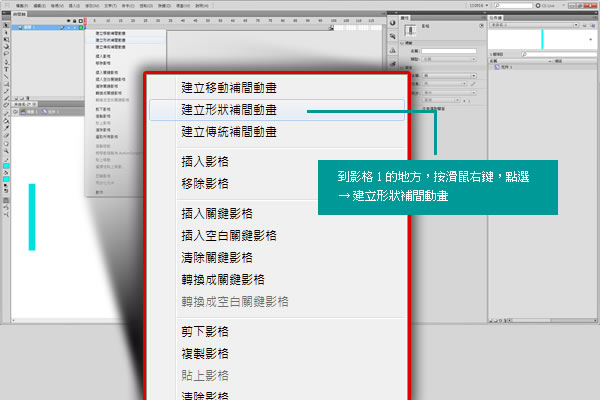600x400 pixels.
Task: Select the Lasso tool
Action: pos(6,54)
